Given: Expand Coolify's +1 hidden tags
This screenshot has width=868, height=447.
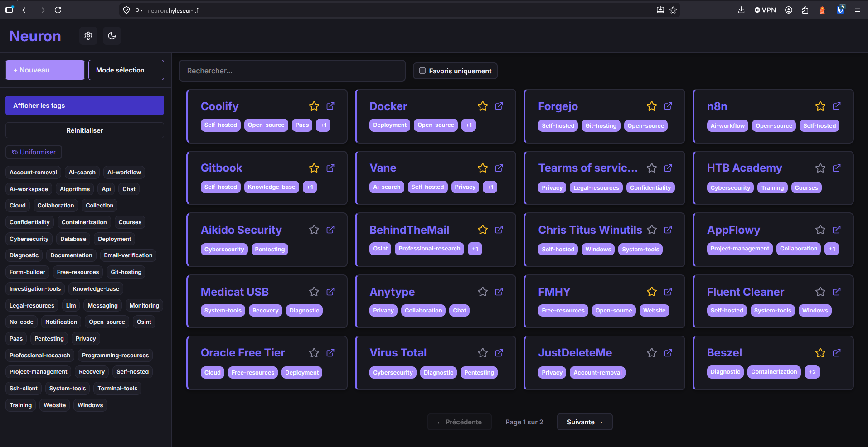Looking at the screenshot, I should 323,125.
